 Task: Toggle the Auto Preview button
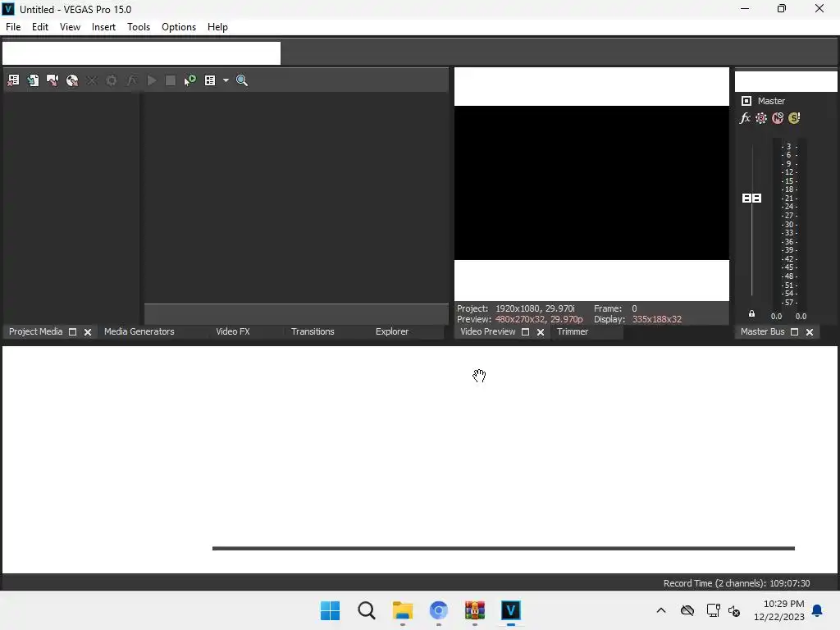tap(190, 80)
